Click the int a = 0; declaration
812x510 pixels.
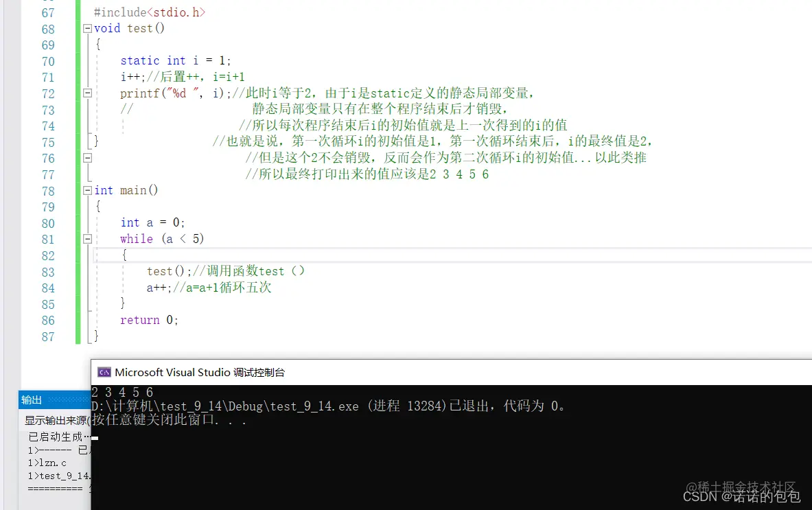point(153,222)
